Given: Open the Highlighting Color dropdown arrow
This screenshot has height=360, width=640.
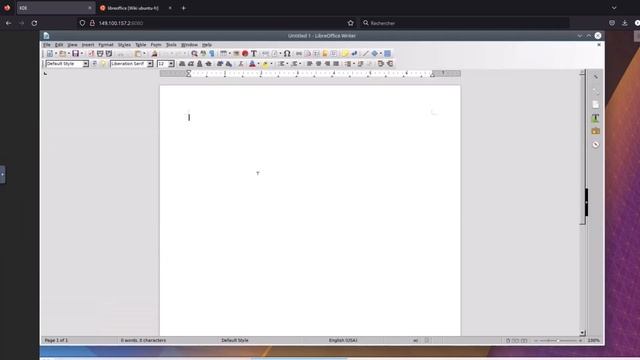Looking at the screenshot, I should click(271, 64).
